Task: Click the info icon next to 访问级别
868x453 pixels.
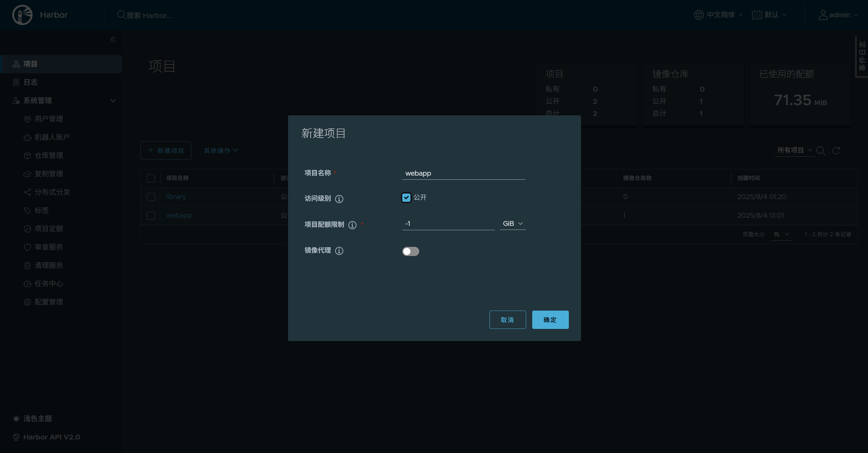Action: pyautogui.click(x=339, y=199)
